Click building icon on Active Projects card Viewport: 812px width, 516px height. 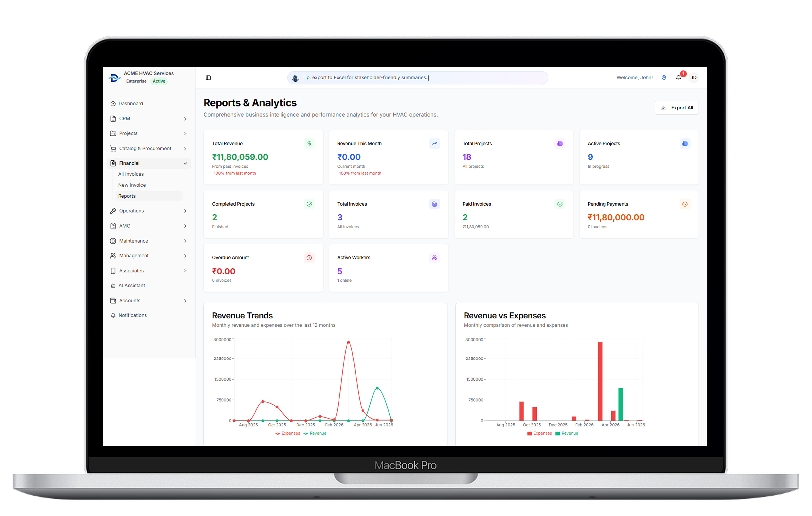tap(685, 144)
